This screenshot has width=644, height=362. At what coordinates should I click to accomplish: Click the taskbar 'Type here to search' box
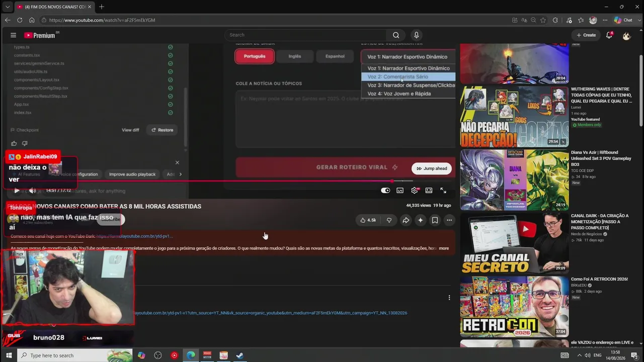(75, 355)
